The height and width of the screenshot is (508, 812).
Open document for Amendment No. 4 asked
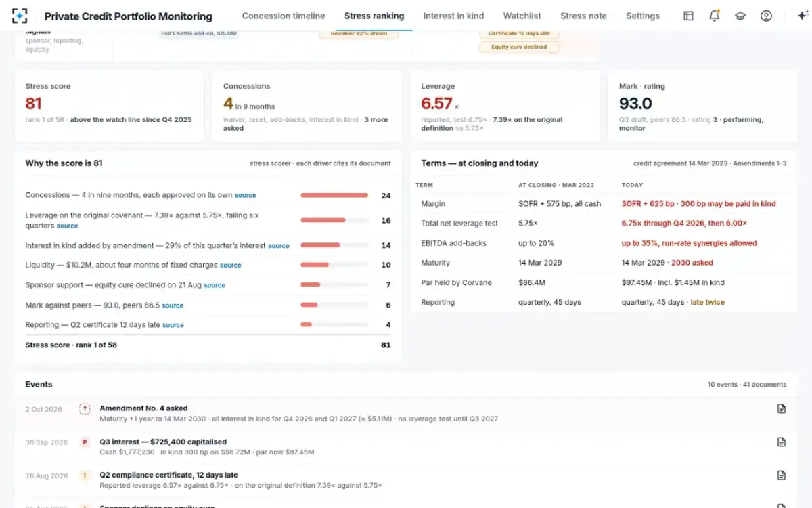(x=782, y=408)
